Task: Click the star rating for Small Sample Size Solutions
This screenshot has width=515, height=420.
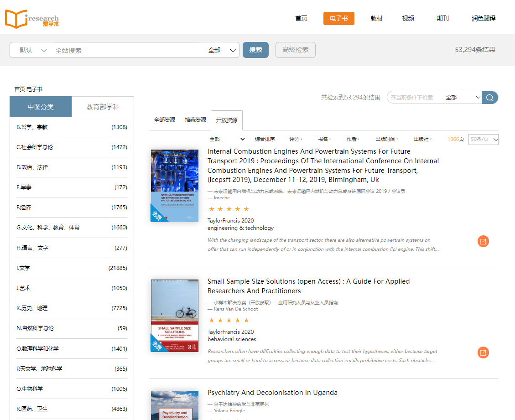Action: click(x=229, y=321)
